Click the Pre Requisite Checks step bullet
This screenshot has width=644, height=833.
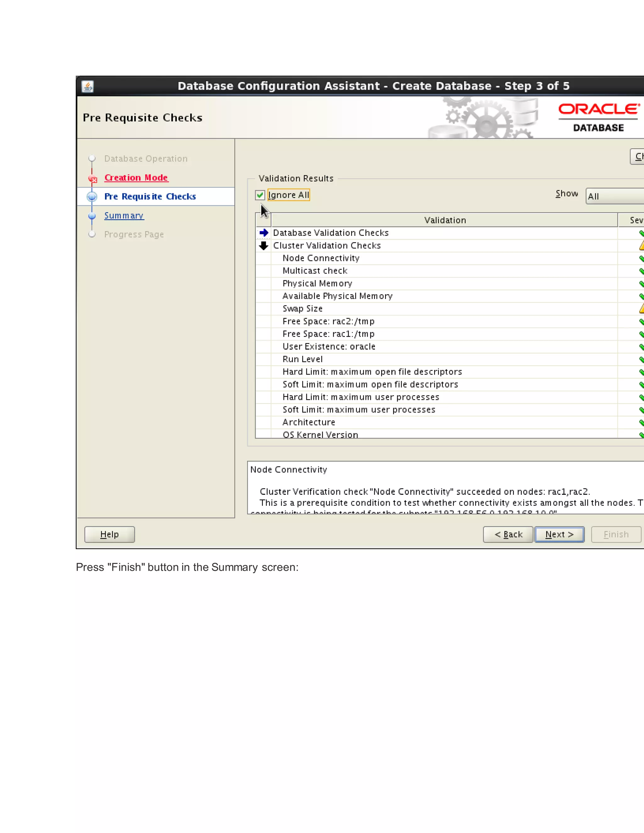click(x=92, y=196)
